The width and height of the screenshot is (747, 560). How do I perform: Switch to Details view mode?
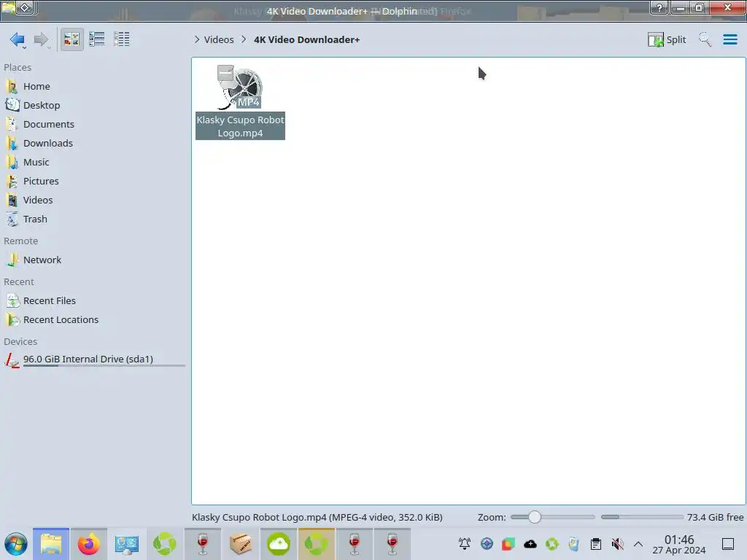click(122, 39)
